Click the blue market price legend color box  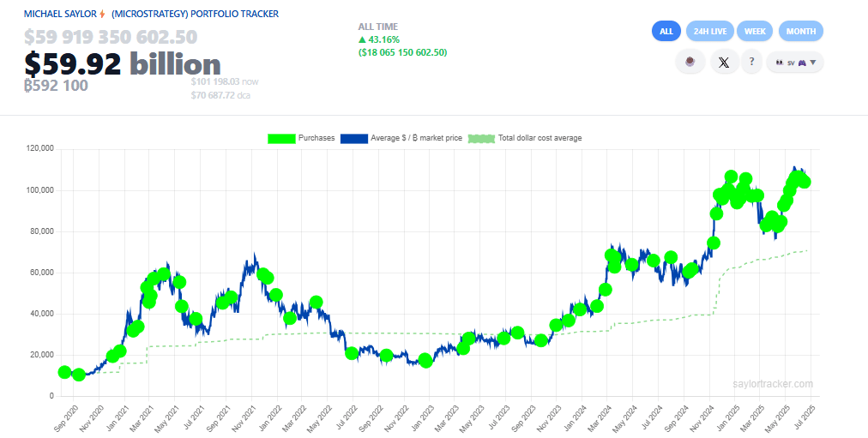click(x=353, y=138)
